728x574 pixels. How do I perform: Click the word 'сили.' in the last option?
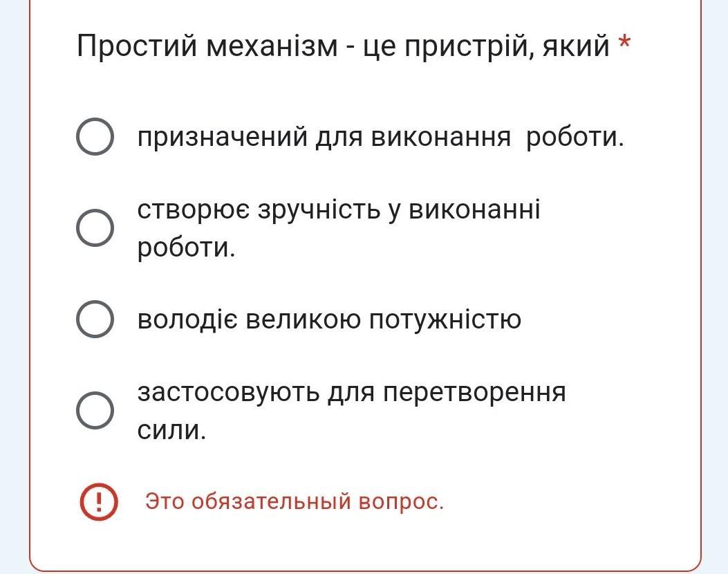(x=171, y=430)
